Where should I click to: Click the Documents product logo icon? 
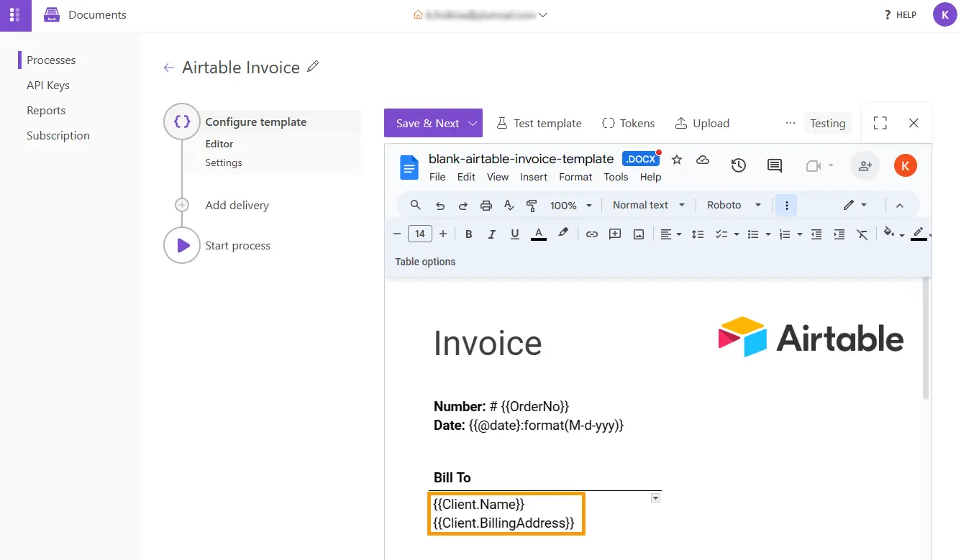[52, 15]
